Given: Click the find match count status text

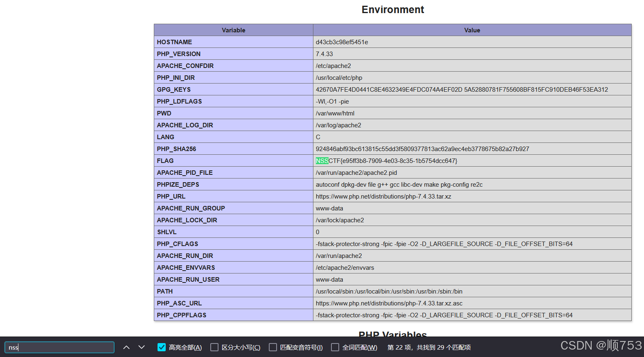Looking at the screenshot, I should click(429, 347).
